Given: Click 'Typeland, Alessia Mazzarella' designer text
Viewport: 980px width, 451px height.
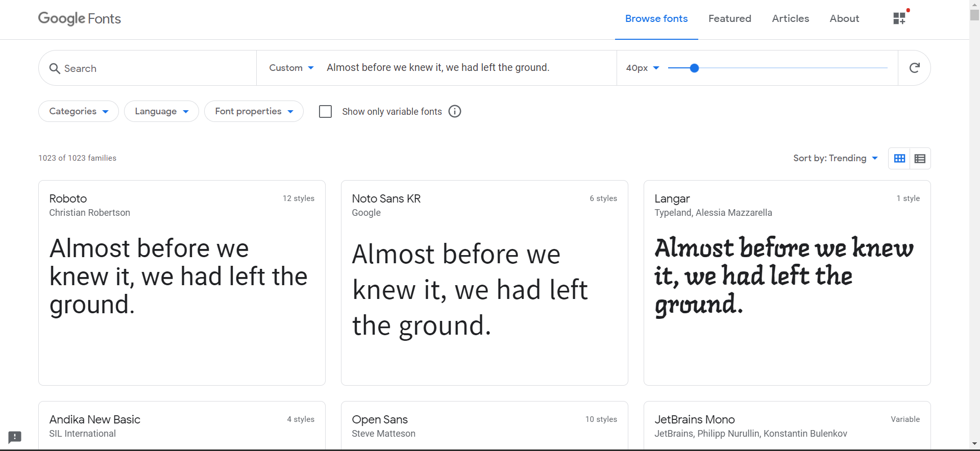Looking at the screenshot, I should click(713, 213).
